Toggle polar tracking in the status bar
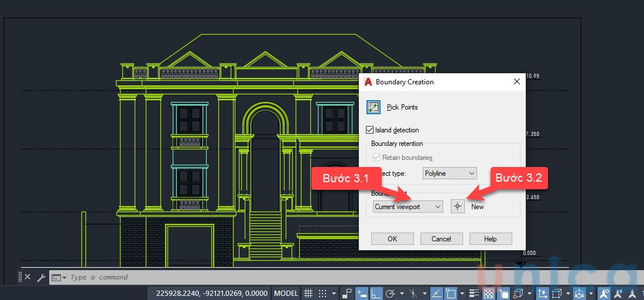The width and height of the screenshot is (644, 300). [x=391, y=294]
